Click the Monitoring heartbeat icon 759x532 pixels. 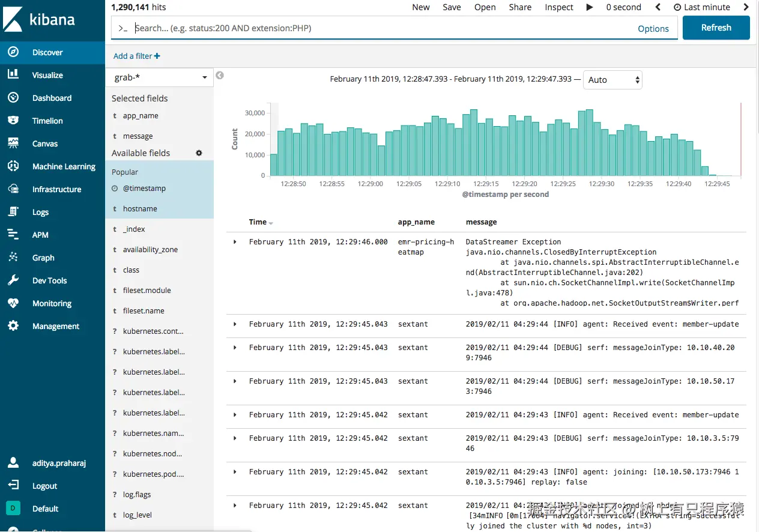[13, 303]
